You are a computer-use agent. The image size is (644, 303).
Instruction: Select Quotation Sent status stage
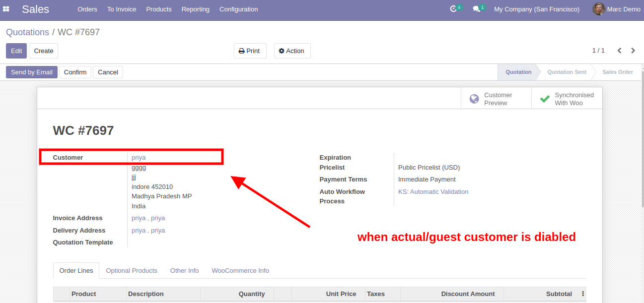point(567,72)
